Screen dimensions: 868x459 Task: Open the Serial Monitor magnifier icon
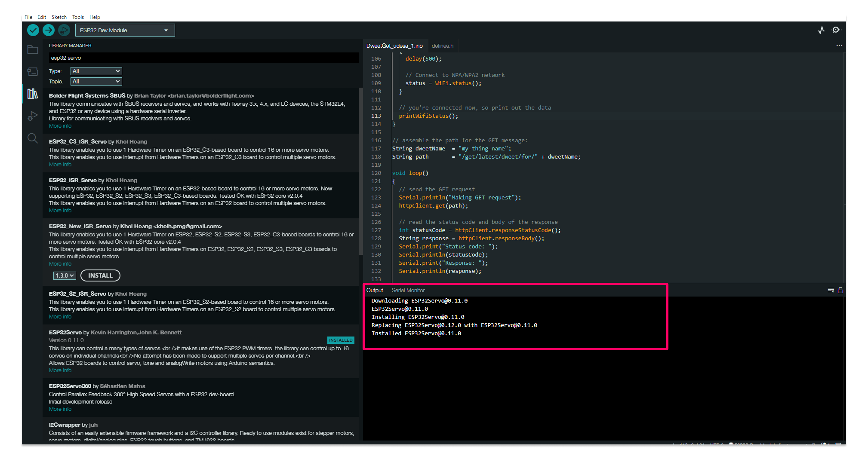pyautogui.click(x=837, y=30)
